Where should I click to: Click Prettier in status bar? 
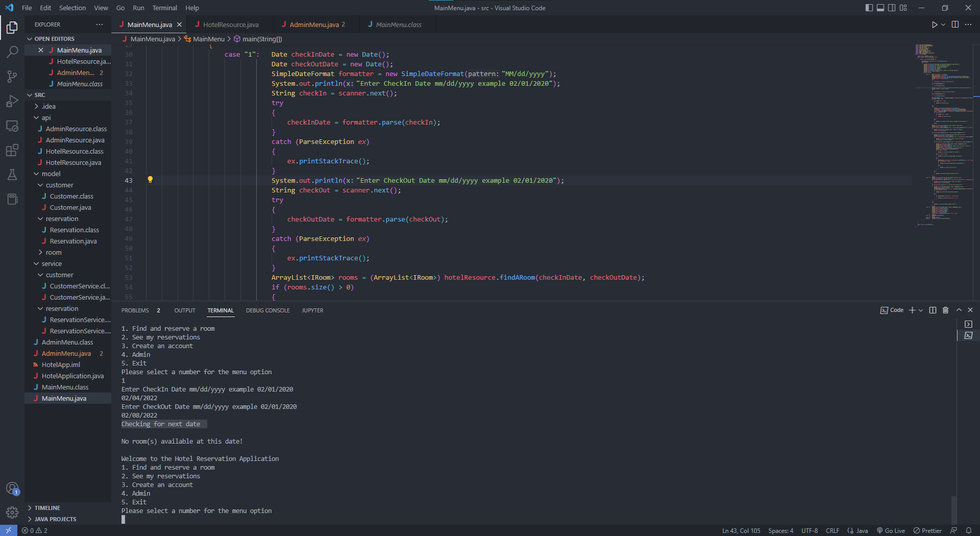927,530
